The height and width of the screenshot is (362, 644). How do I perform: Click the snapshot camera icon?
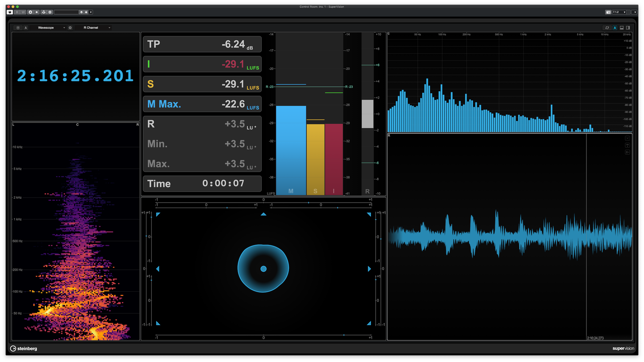click(x=608, y=12)
